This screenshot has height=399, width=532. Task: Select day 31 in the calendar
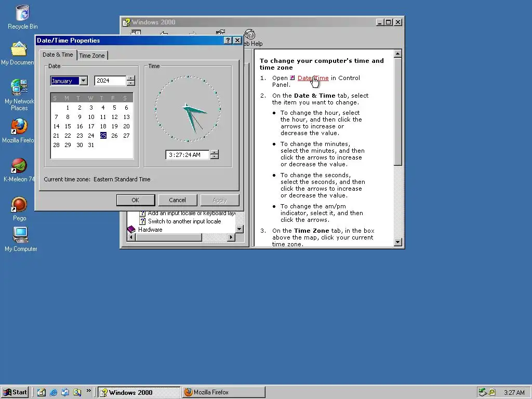(91, 145)
